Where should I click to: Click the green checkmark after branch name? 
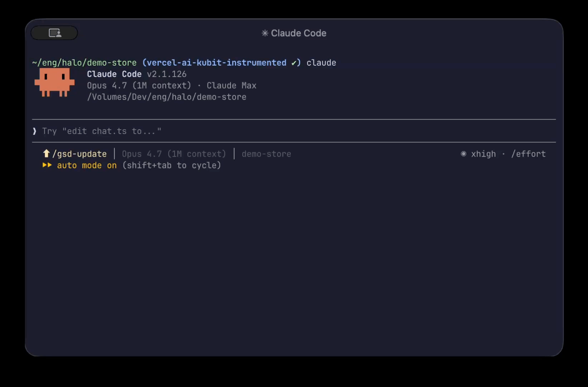294,63
